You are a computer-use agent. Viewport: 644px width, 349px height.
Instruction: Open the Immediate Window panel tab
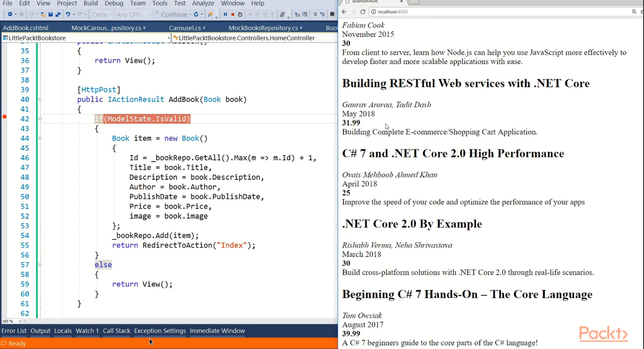point(217,331)
